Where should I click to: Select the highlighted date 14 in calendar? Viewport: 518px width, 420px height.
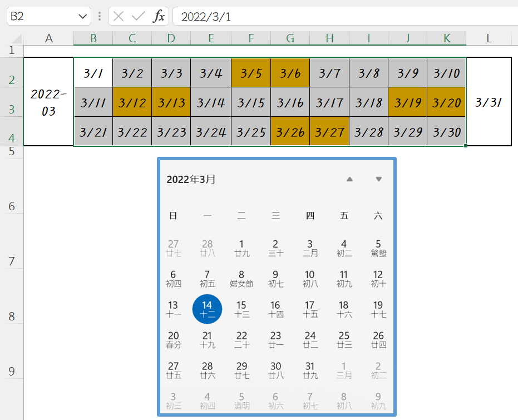pos(207,309)
